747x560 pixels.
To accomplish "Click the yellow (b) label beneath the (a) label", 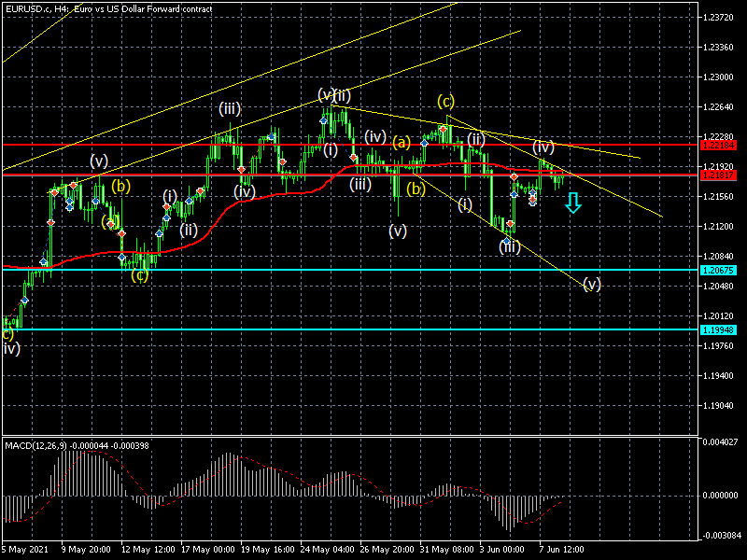I will click(416, 189).
